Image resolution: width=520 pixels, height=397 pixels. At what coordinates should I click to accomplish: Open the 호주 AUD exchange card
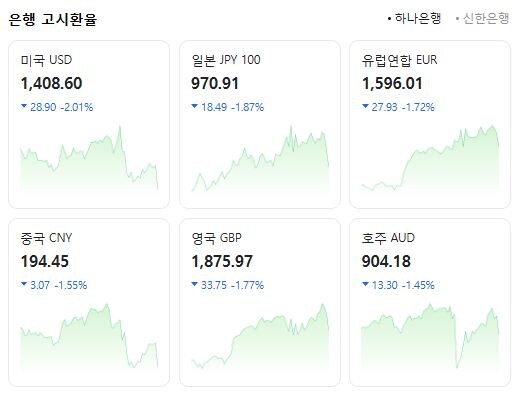pyautogui.click(x=430, y=303)
